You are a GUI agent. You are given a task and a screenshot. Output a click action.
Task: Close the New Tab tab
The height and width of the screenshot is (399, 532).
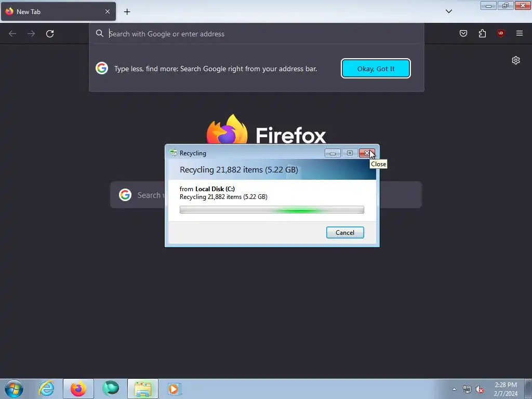click(107, 11)
